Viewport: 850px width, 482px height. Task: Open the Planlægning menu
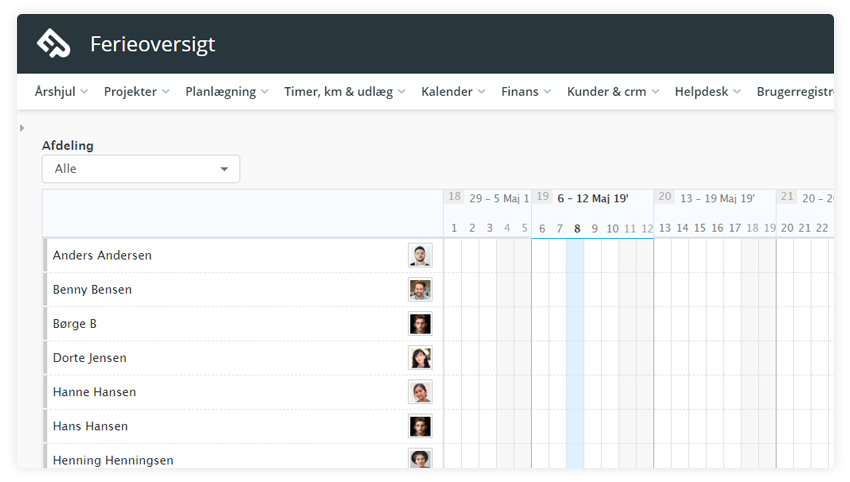click(x=227, y=92)
